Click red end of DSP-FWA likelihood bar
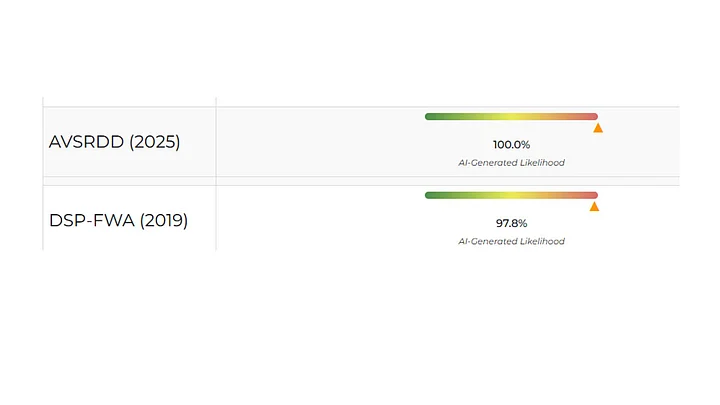This screenshot has height=405, width=720. pos(590,195)
